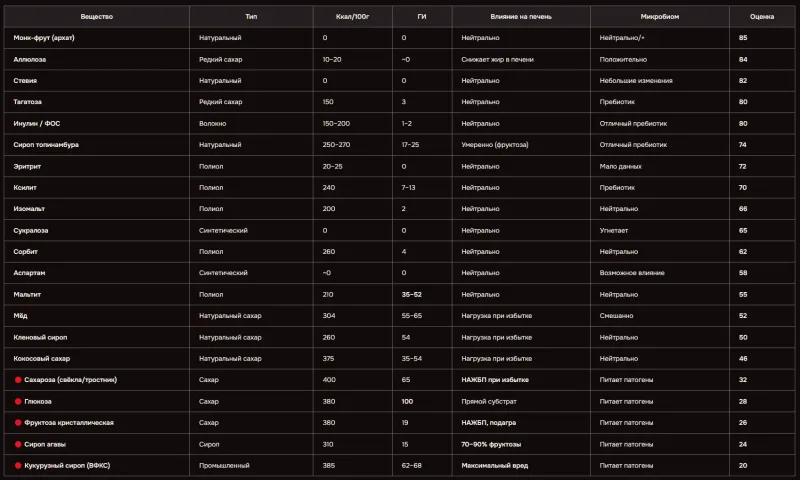Select the Монк-фрут (архат) row name
The width and height of the screenshot is (800, 480).
pos(44,38)
